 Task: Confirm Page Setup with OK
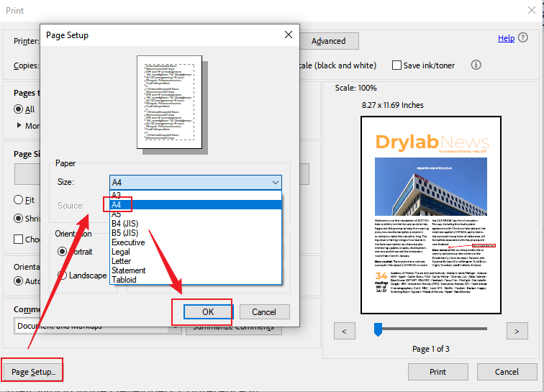(x=208, y=312)
